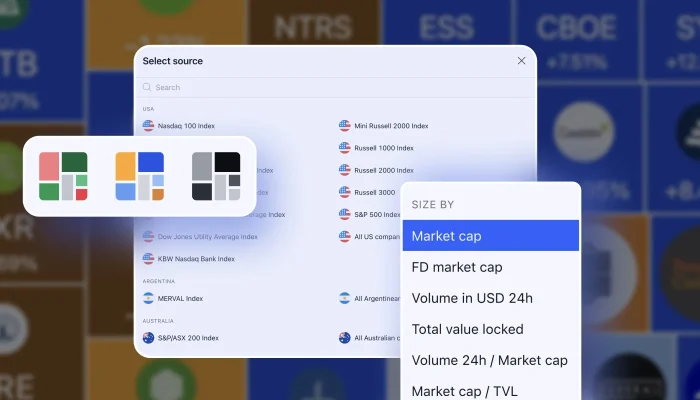Select Russell 2000 Index
Image resolution: width=700 pixels, height=400 pixels.
click(384, 170)
